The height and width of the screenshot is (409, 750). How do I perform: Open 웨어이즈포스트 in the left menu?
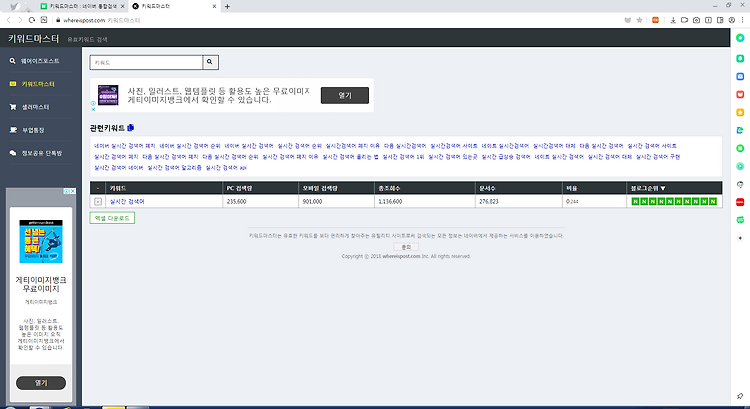40,61
